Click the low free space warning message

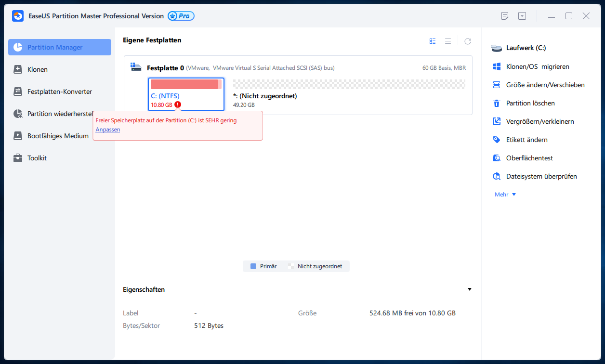[166, 120]
